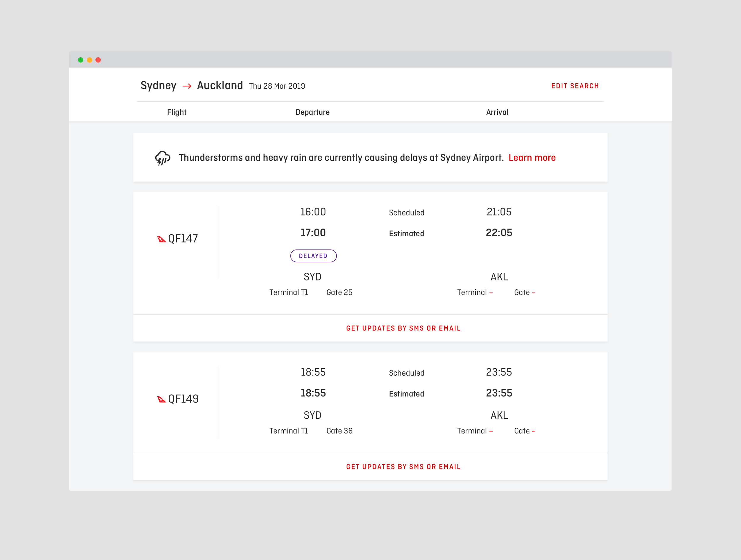
Task: Click estimated departure time 17:00
Action: pos(313,233)
